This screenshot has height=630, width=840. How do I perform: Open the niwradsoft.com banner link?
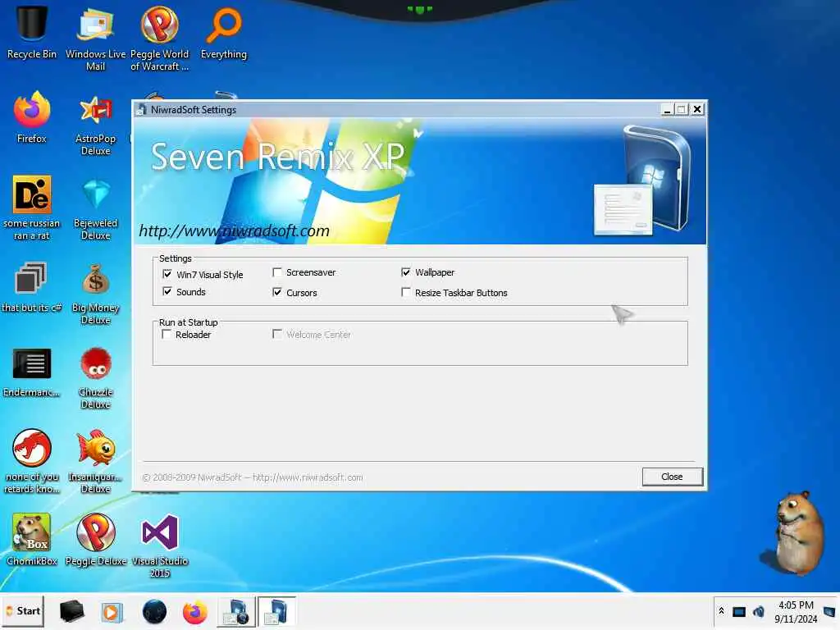[x=234, y=231]
